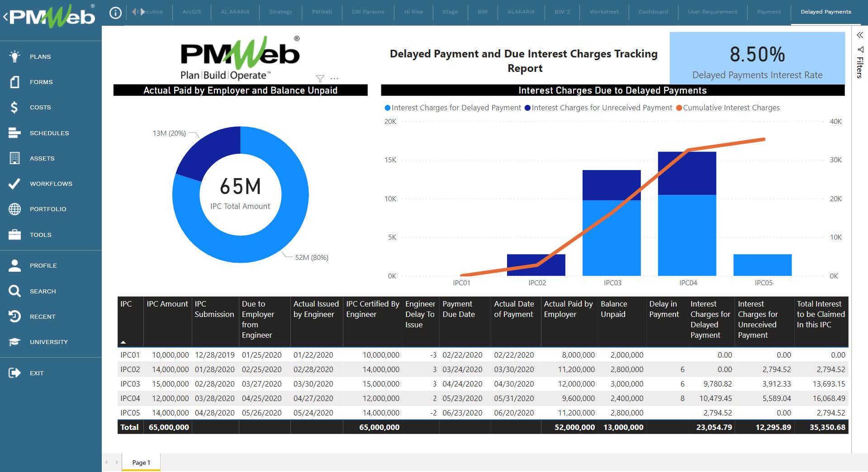The width and height of the screenshot is (868, 472).
Task: Click the Exit door icon
Action: click(14, 373)
